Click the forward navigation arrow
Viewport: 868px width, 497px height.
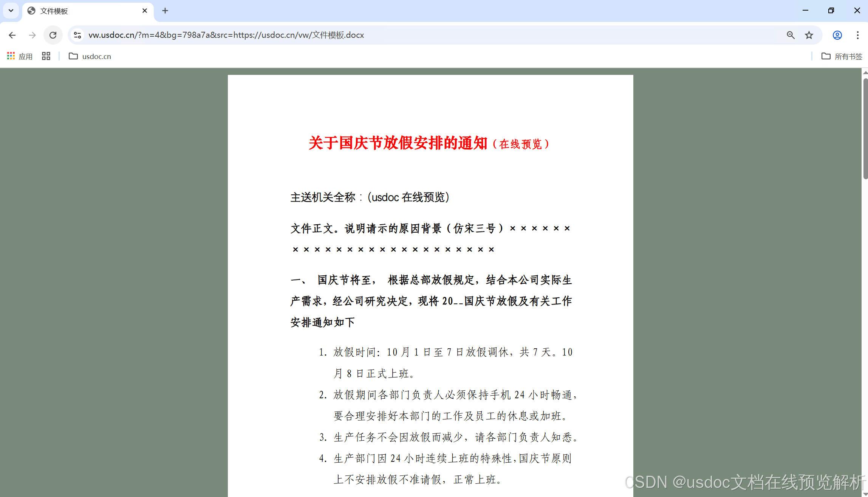[32, 35]
